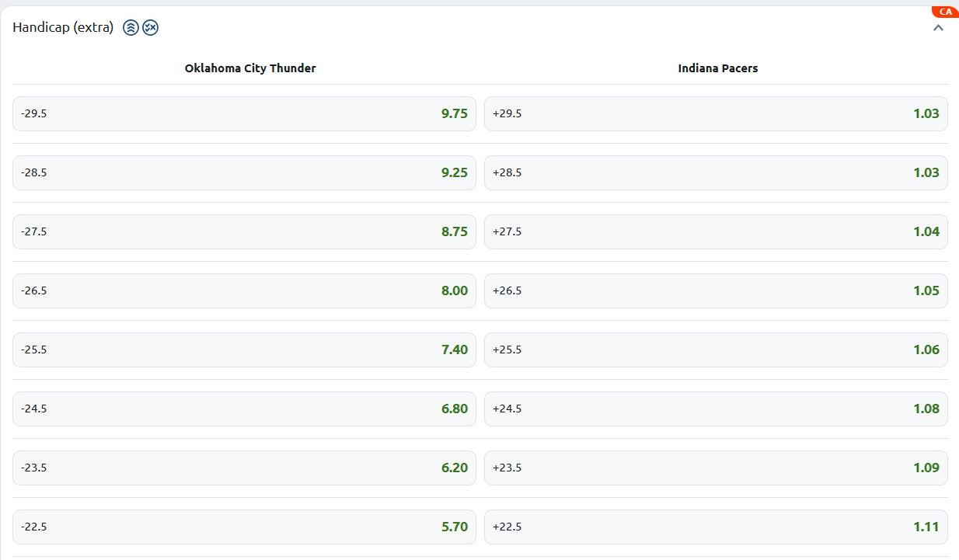The height and width of the screenshot is (560, 959).
Task: Select Thunder -28.5 odds 9.25
Action: 244,172
